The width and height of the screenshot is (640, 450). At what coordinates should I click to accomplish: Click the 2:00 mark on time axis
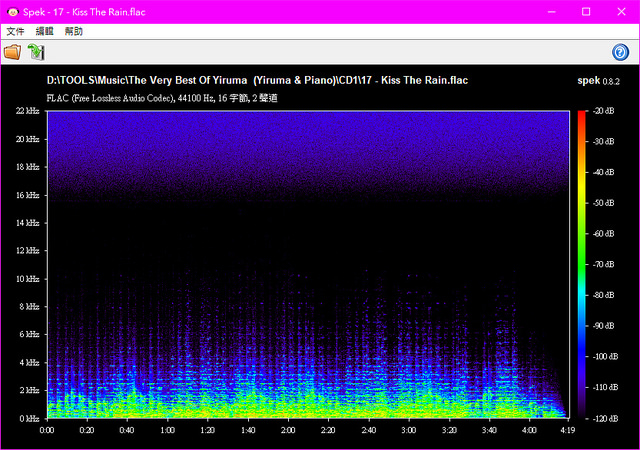click(x=288, y=430)
